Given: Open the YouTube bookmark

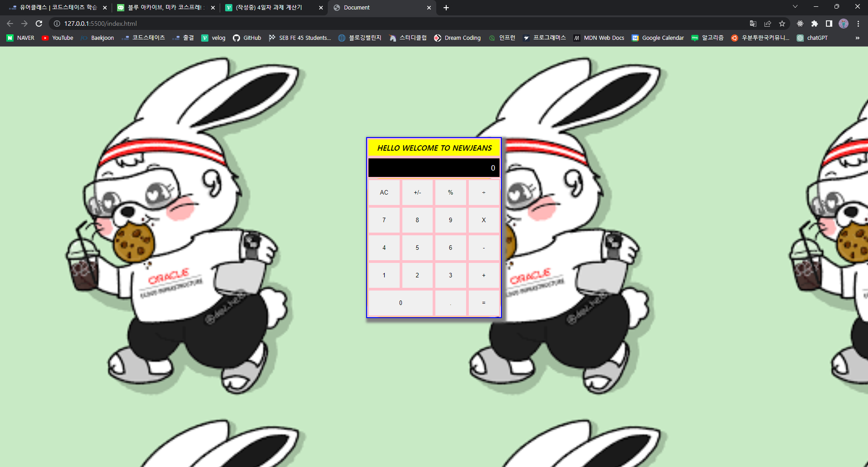Looking at the screenshot, I should [57, 38].
